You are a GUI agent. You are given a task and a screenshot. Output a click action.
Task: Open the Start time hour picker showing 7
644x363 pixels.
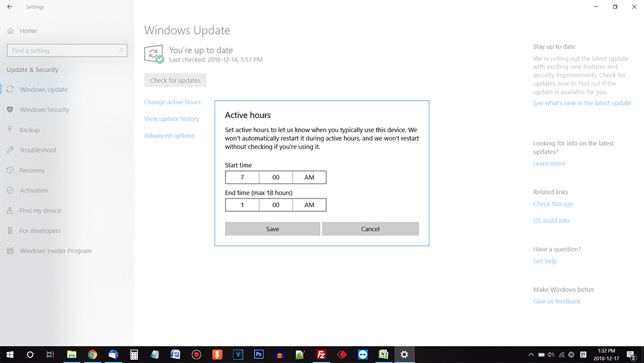pyautogui.click(x=242, y=177)
